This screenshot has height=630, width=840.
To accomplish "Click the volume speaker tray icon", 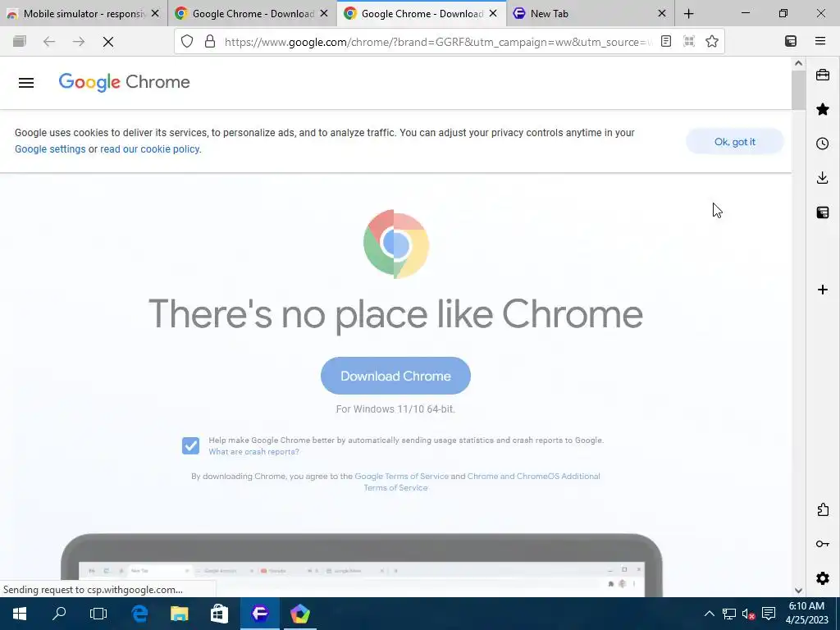I will [748, 614].
